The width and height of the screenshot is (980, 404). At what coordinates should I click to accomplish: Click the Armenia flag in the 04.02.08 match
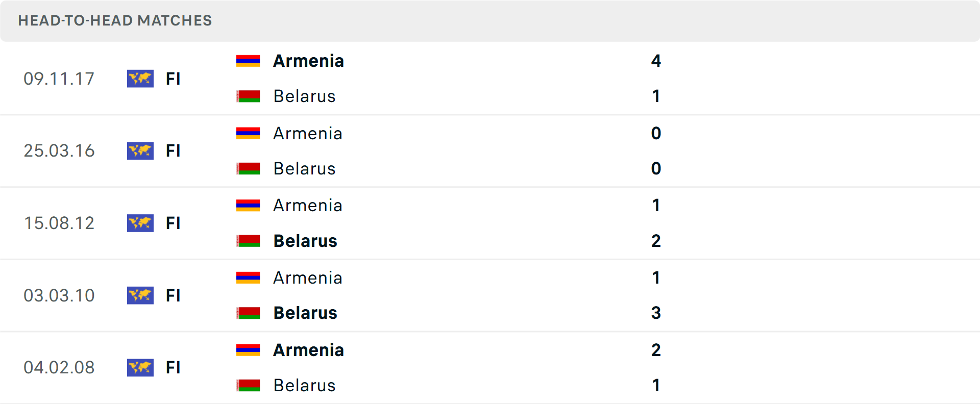(x=249, y=350)
